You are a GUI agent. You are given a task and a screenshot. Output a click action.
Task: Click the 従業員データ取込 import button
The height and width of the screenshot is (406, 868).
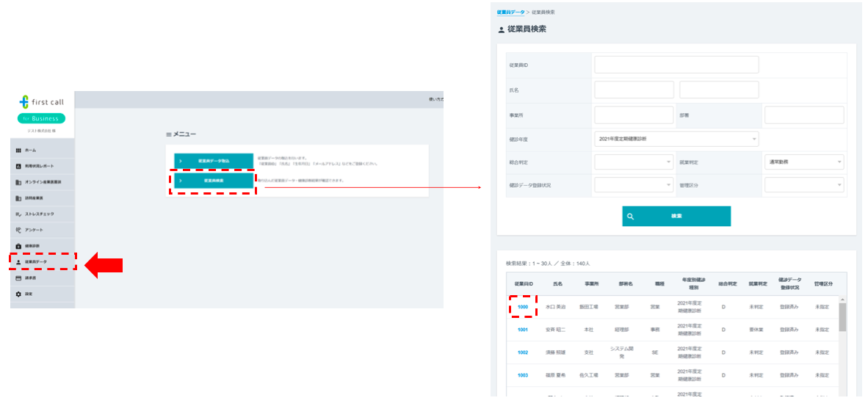coord(214,161)
